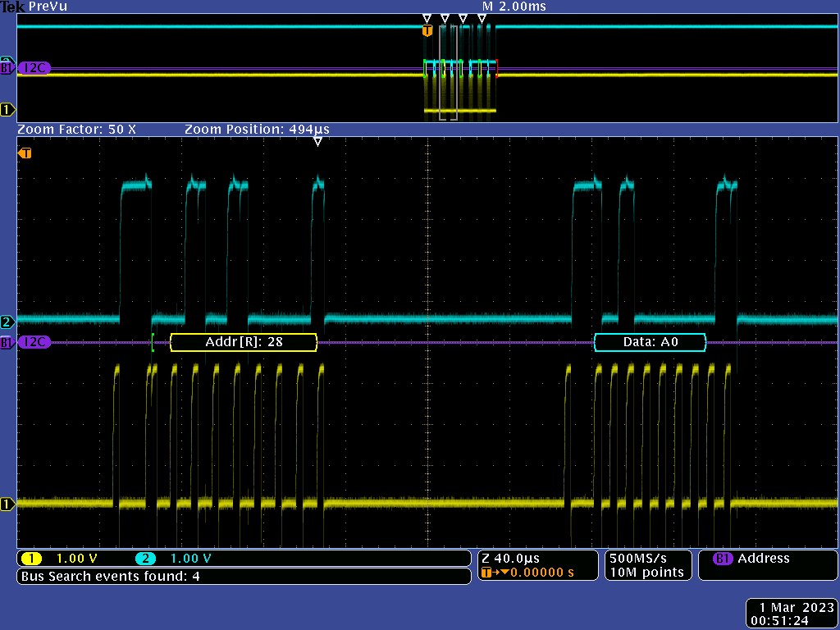840x630 pixels.
Task: Select the Data: A0 decoded packet
Action: coord(651,342)
